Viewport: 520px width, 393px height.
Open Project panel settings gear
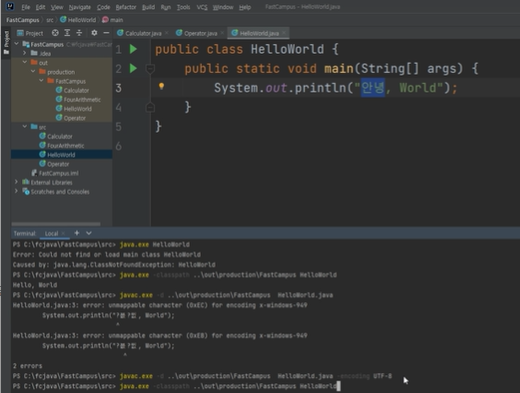tap(94, 33)
